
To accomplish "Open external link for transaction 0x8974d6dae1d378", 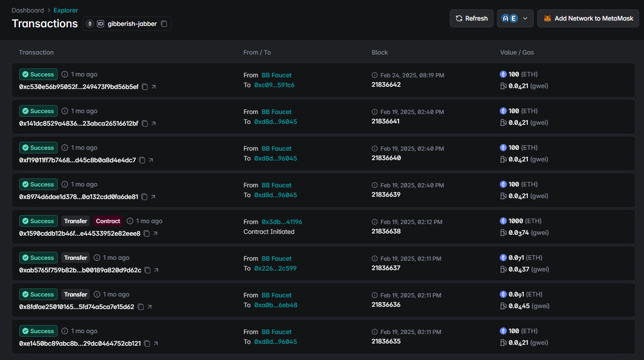I will [153, 197].
